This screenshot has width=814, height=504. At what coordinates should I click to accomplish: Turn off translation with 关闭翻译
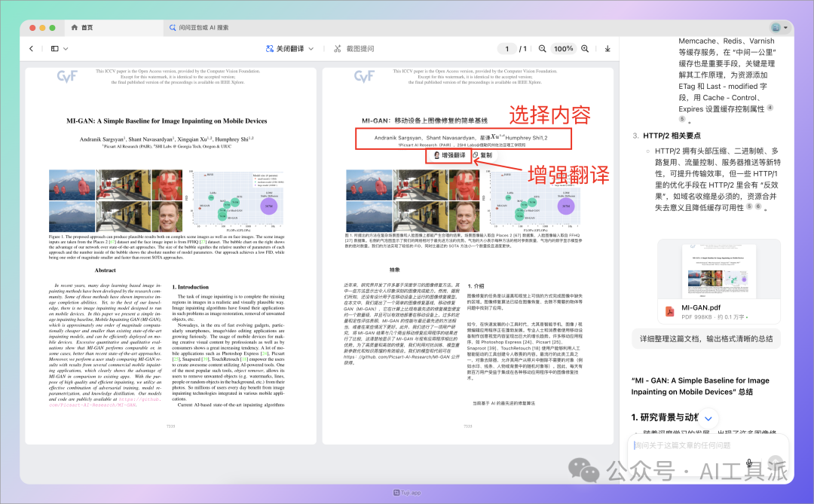(x=285, y=49)
